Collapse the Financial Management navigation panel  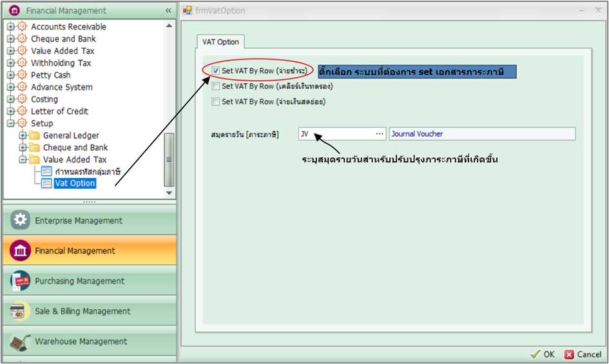click(x=168, y=11)
